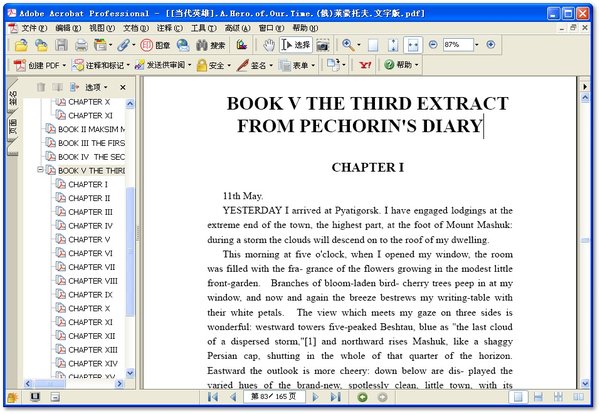Viewport: 600px width, 414px height.
Task: Open the 注释 menu
Action: 170,28
